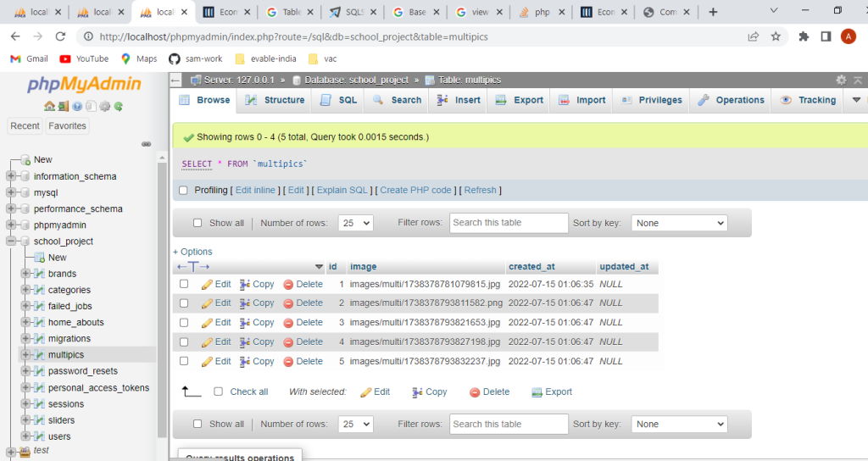Expand the users table tree node
868x461 pixels.
pyautogui.click(x=25, y=436)
